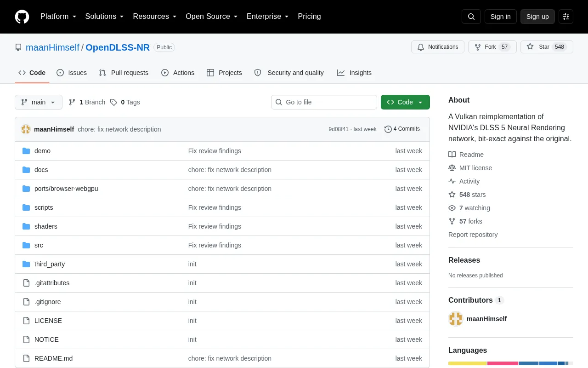Open the green Code dropdown

405,102
